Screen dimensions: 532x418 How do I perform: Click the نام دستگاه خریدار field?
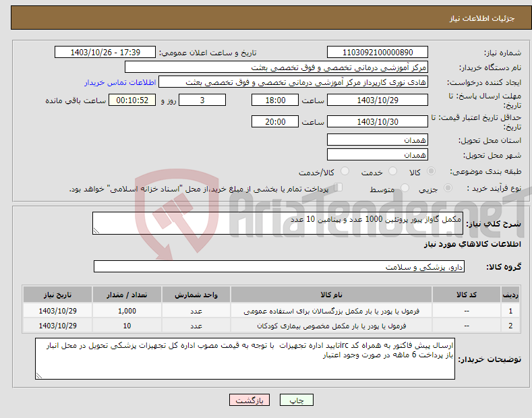pos(276,67)
